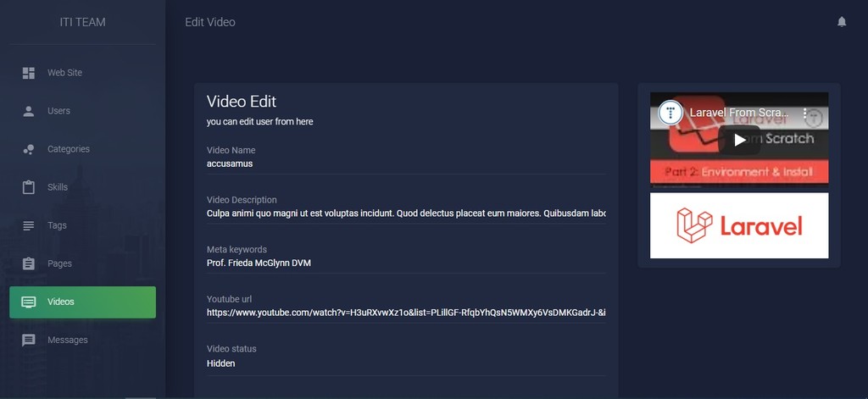Focus the Video Name field 'accusamus'
This screenshot has height=399, width=868.
click(406, 164)
